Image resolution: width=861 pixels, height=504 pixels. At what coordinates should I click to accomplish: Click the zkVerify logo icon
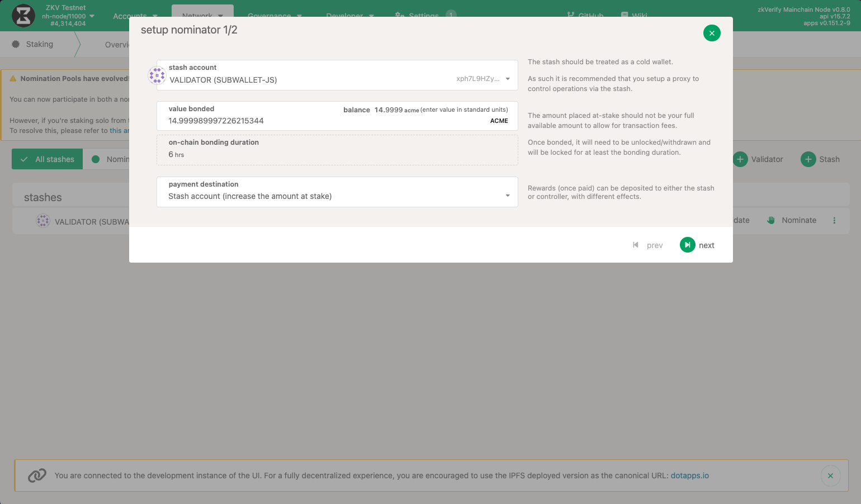click(23, 16)
